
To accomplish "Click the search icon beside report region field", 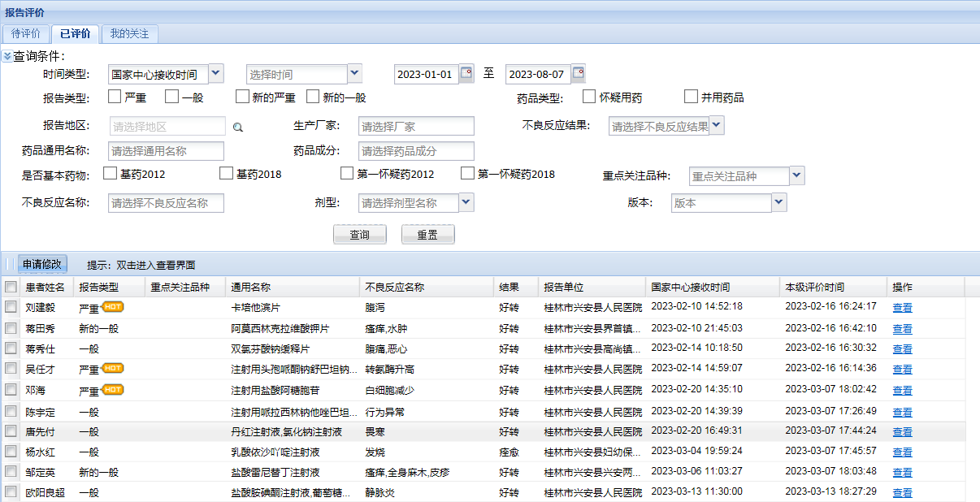I will 238,127.
